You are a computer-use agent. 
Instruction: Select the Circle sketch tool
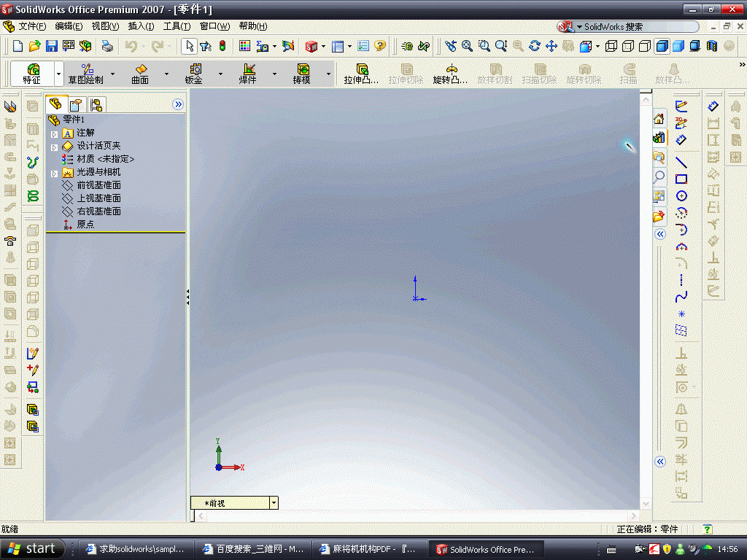681,196
